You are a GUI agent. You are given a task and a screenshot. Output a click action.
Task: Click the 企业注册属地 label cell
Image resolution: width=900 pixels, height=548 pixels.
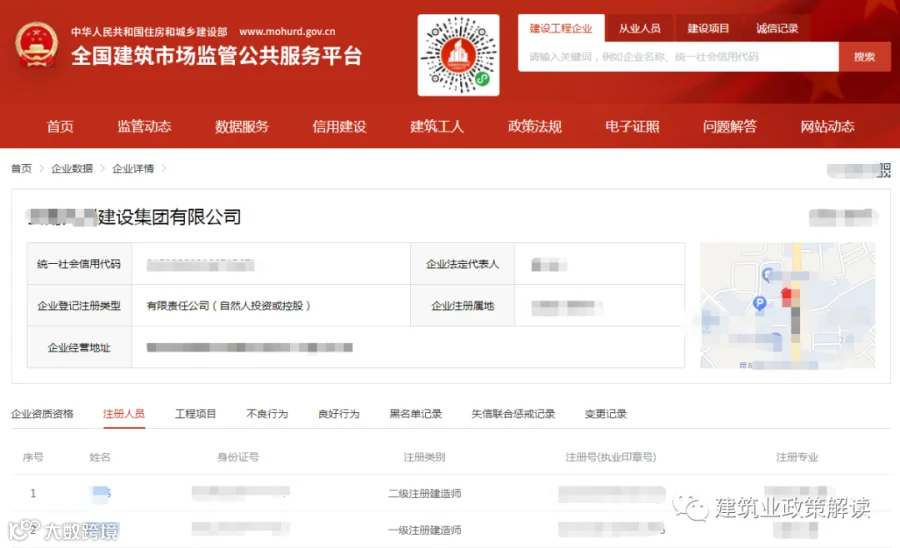463,306
